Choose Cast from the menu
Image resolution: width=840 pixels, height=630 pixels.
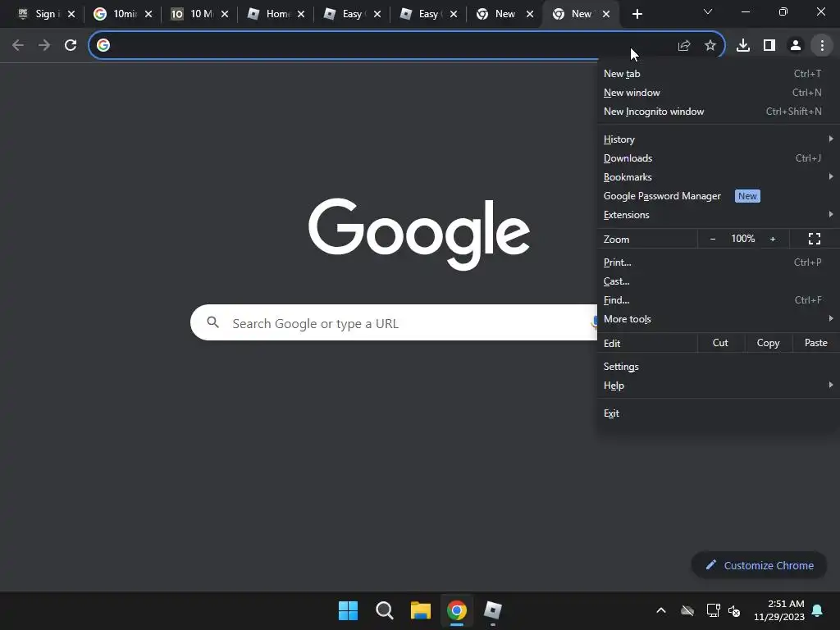tap(718, 281)
